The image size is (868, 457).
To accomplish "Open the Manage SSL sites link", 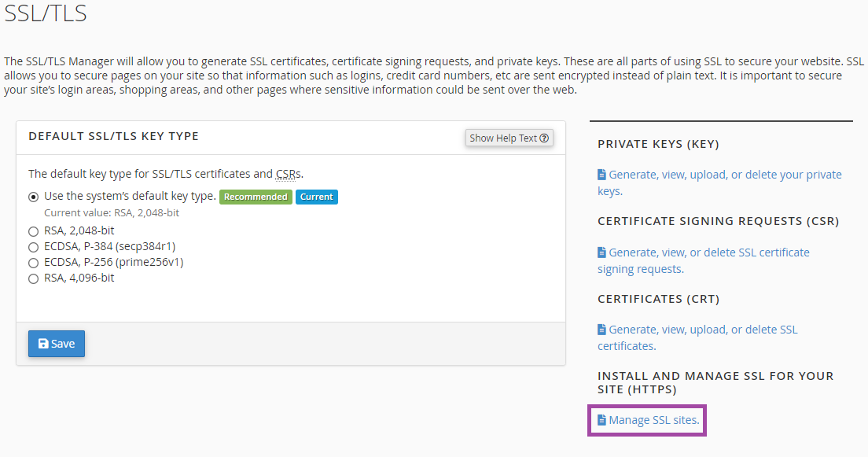I will [x=648, y=420].
